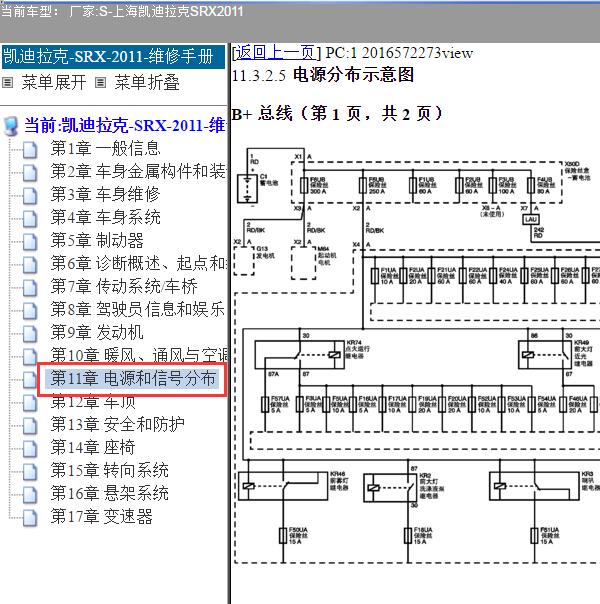The image size is (600, 604).
Task: Click the icon beside 菜单展开
Action: point(7,82)
